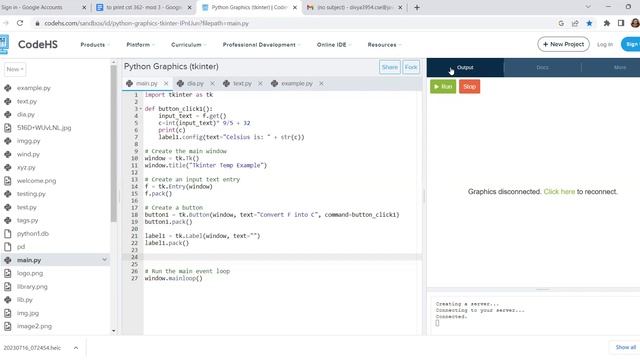
Task: Bookmark page using the star icon
Action: [x=589, y=23]
